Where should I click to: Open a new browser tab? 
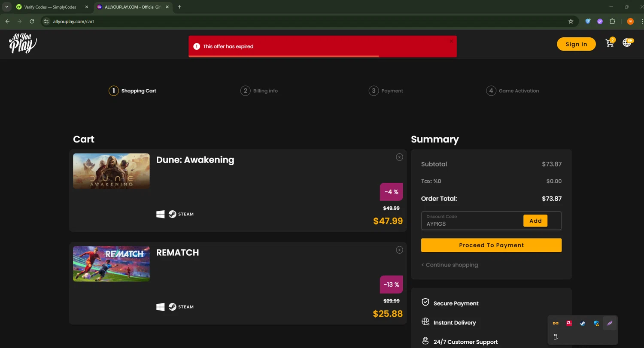(179, 7)
